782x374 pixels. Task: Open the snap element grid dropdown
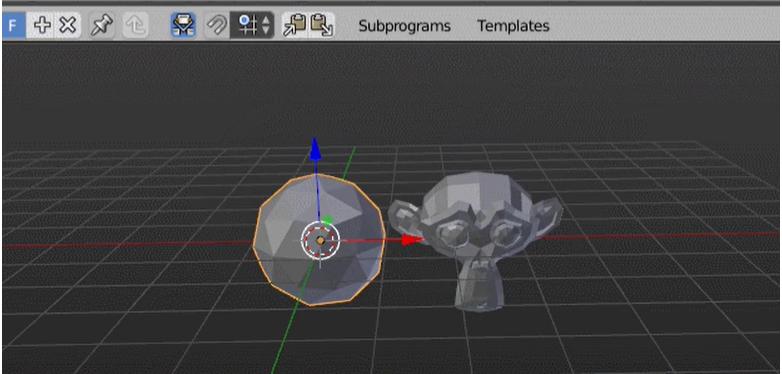coord(252,25)
